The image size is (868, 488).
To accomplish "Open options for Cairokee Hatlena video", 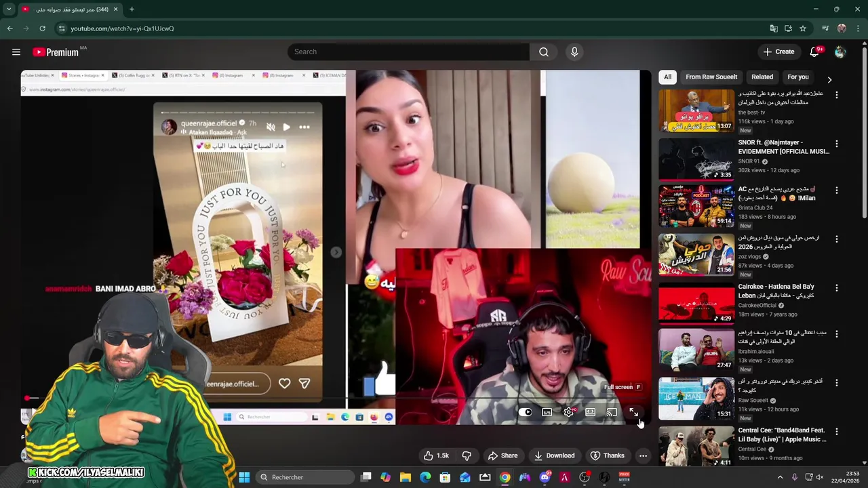I will (x=836, y=287).
